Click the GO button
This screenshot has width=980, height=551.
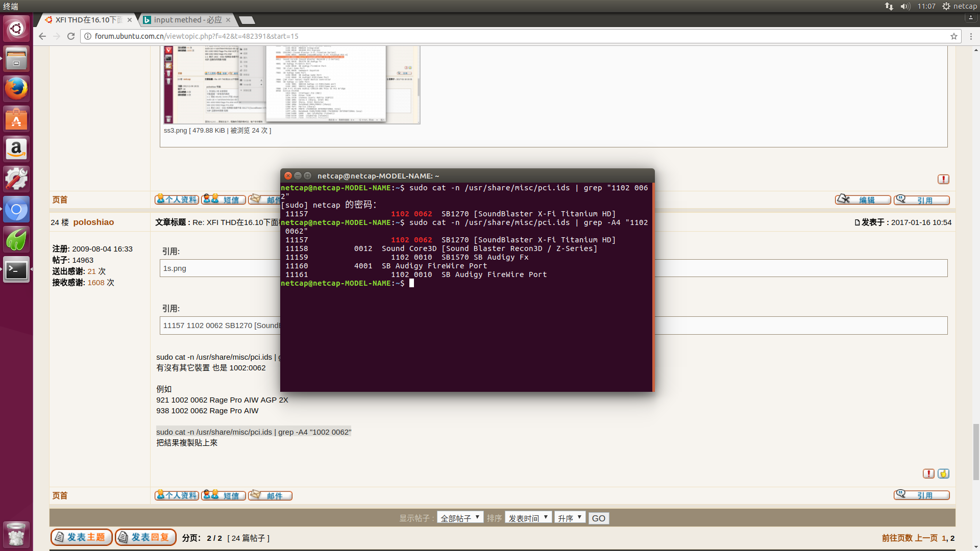[x=599, y=518]
